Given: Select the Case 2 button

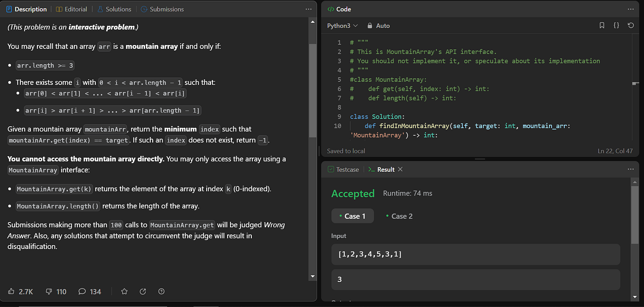Looking at the screenshot, I should (399, 216).
